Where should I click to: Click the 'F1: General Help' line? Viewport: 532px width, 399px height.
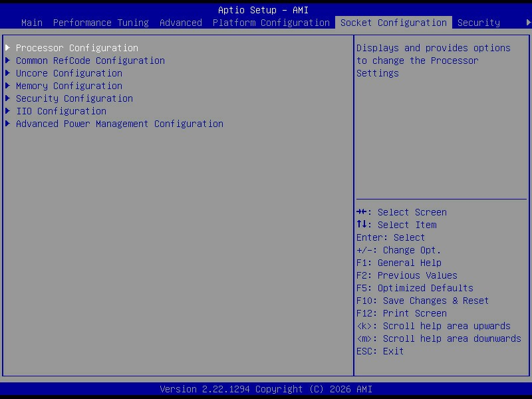398,263
